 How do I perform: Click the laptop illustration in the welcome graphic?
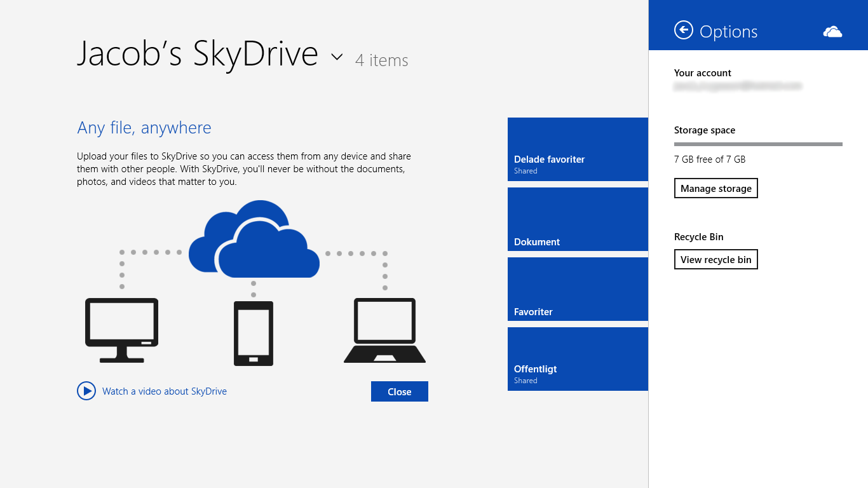(x=384, y=330)
